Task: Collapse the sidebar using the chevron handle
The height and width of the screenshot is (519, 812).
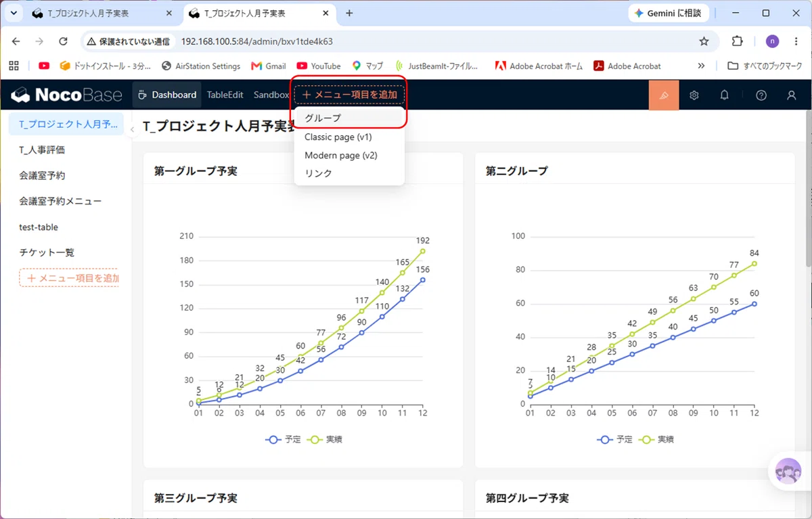Action: (133, 130)
